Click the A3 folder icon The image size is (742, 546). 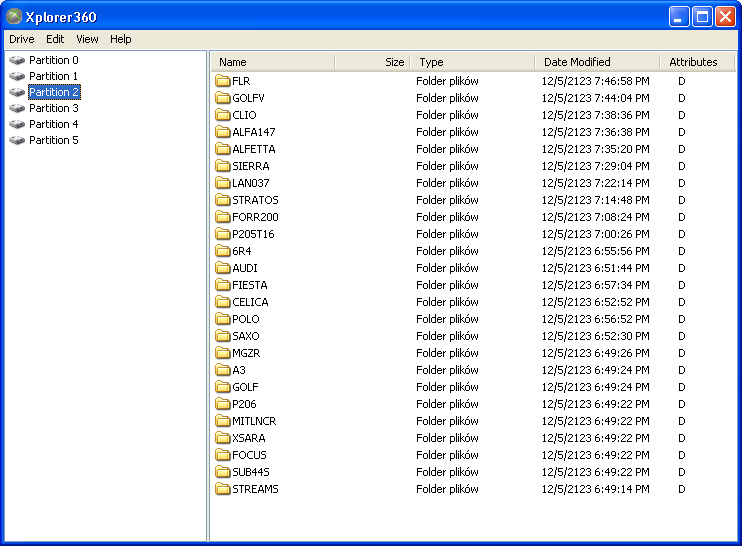[222, 370]
